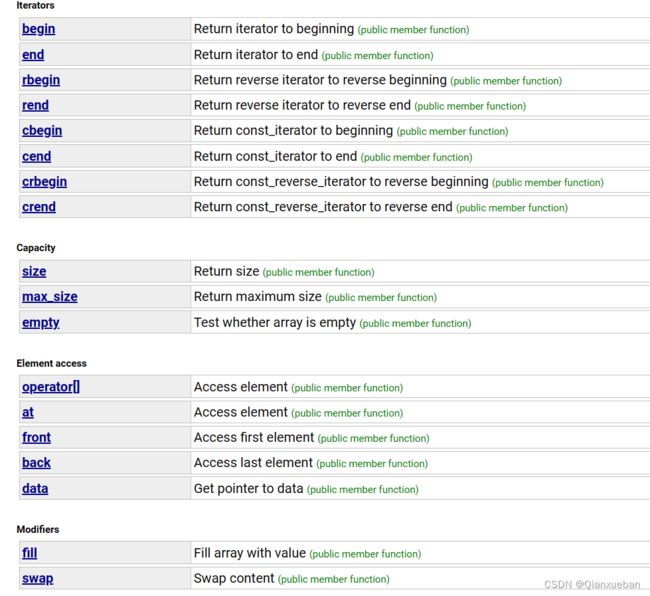This screenshot has width=650, height=596.
Task: Open the operator[] link
Action: click(x=51, y=387)
